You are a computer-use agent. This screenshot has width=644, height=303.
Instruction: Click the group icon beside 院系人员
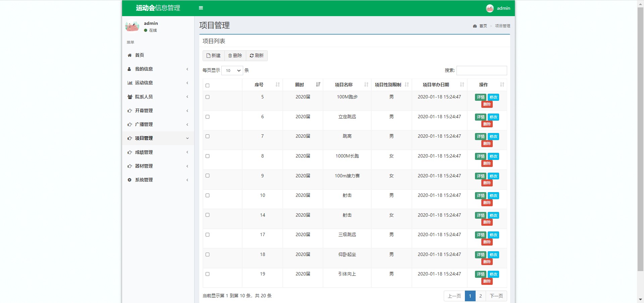pos(130,97)
